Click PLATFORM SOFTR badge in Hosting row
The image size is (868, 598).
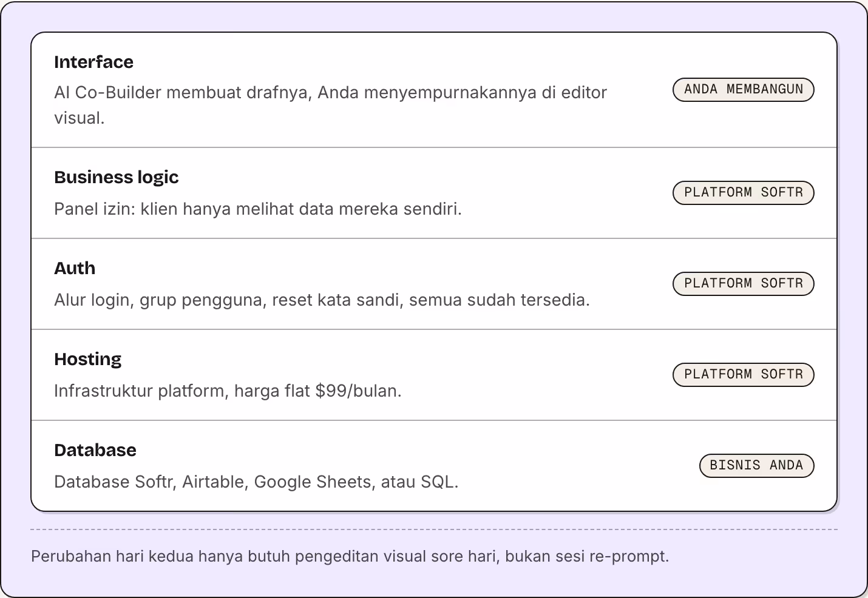click(743, 375)
